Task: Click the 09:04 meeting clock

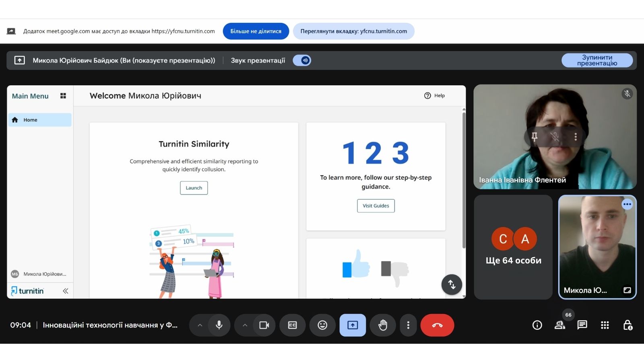Action: coord(21,325)
